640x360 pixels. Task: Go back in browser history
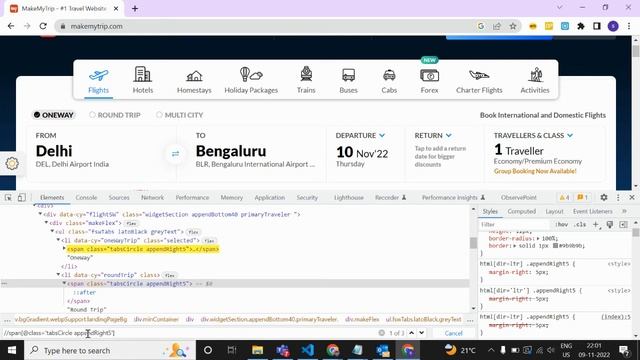(11, 26)
